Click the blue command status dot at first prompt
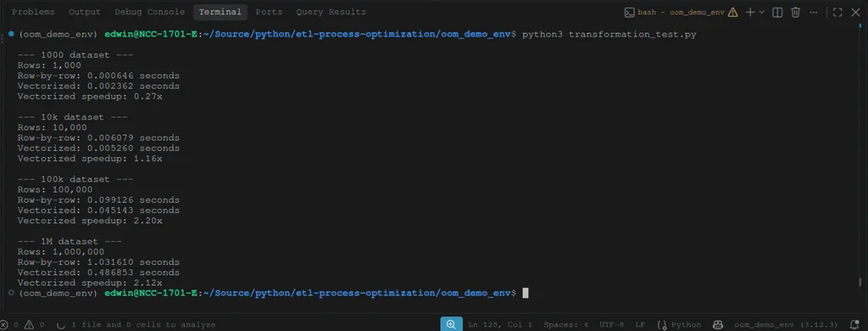This screenshot has height=331, width=868. [x=11, y=34]
